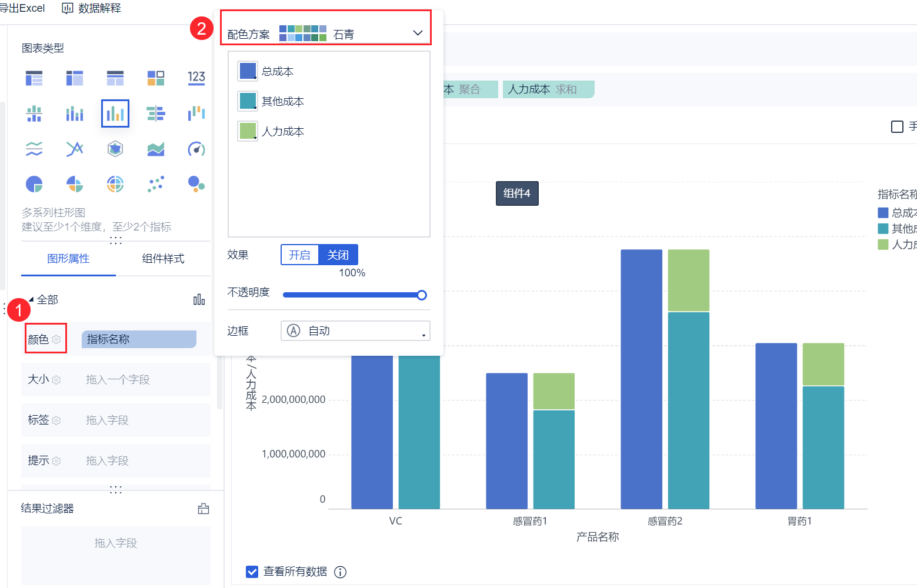Screen dimensions: 917x588
Task: Select the stacked column chart type
Action: pos(75,113)
